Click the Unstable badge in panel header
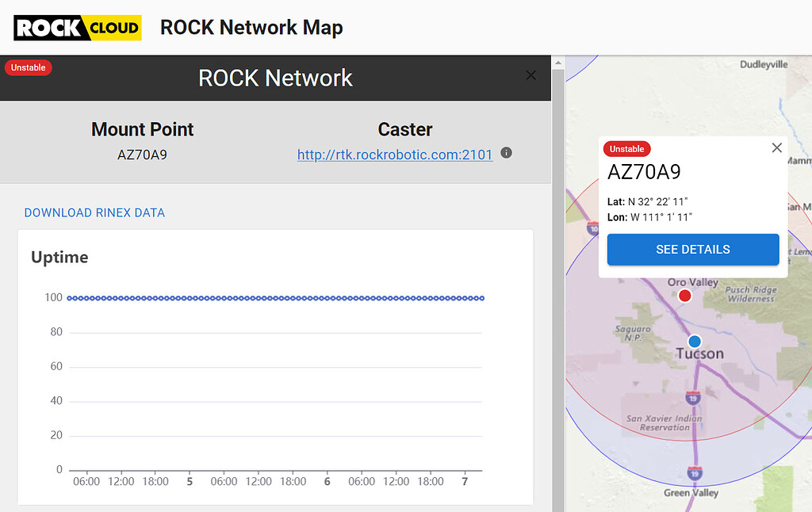Image resolution: width=812 pixels, height=512 pixels. tap(29, 68)
